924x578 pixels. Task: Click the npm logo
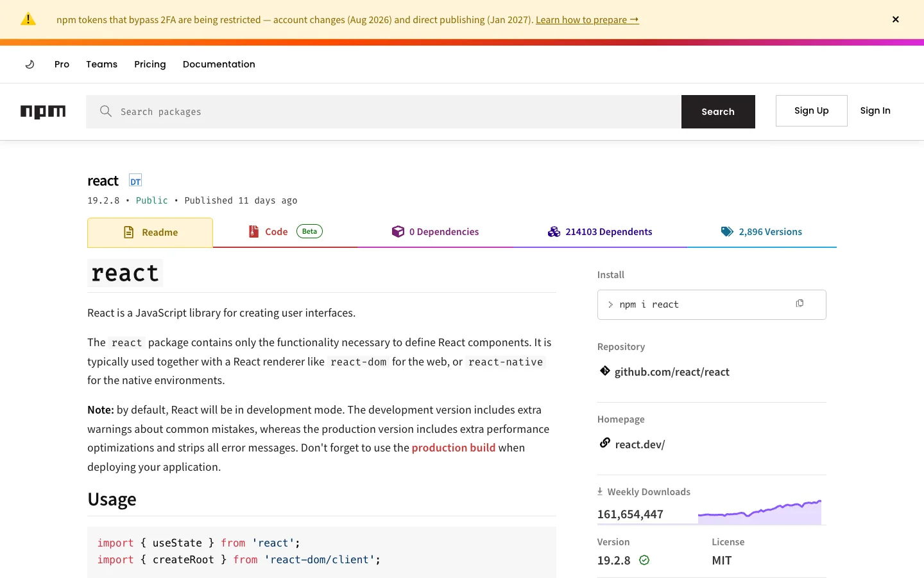tap(43, 112)
